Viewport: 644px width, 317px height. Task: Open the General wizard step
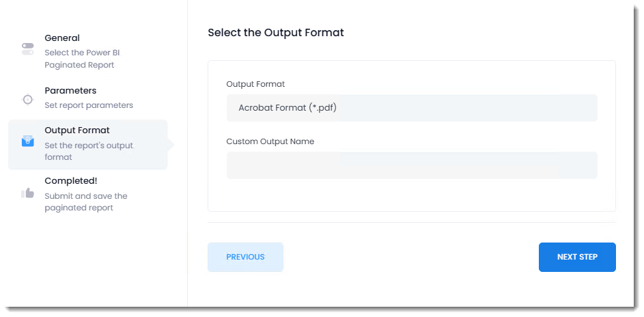(62, 38)
